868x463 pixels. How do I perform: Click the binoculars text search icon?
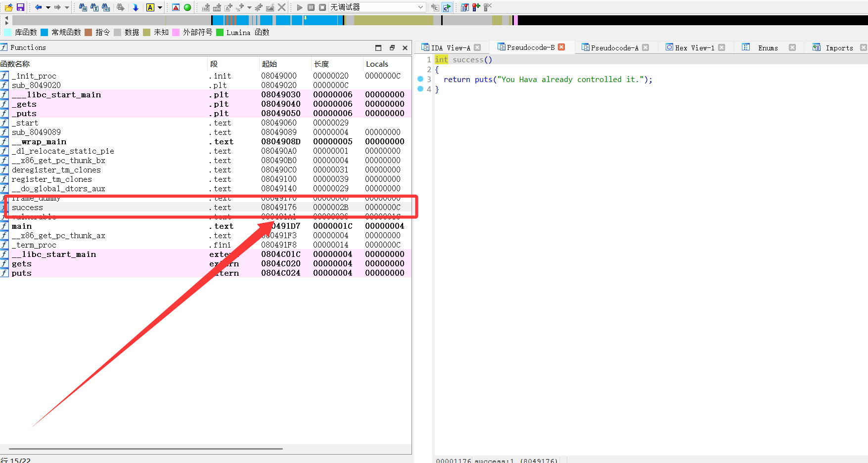point(94,7)
